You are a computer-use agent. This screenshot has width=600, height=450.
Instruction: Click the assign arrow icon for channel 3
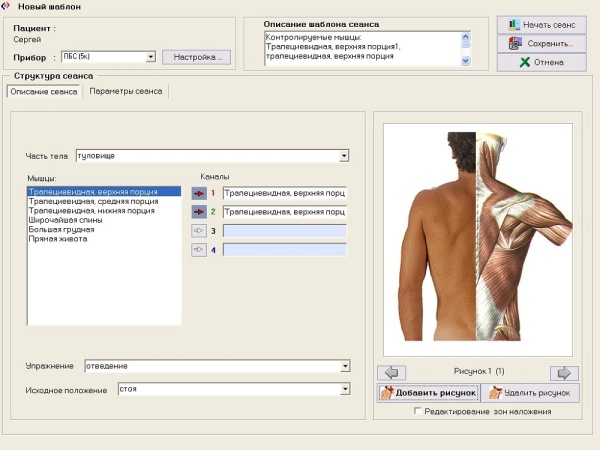click(198, 230)
